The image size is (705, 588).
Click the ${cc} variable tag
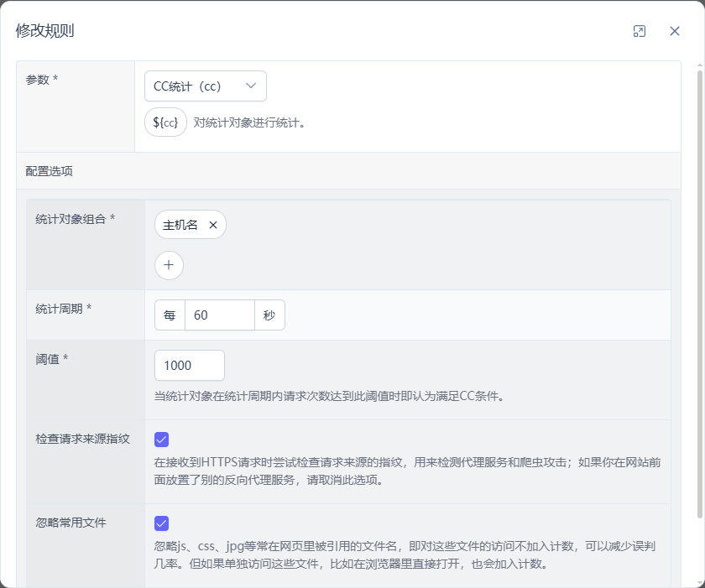click(165, 122)
